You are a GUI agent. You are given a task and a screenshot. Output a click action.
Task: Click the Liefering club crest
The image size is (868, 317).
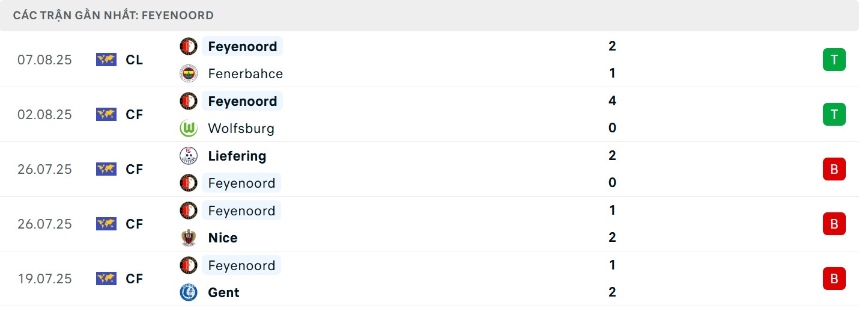(189, 156)
